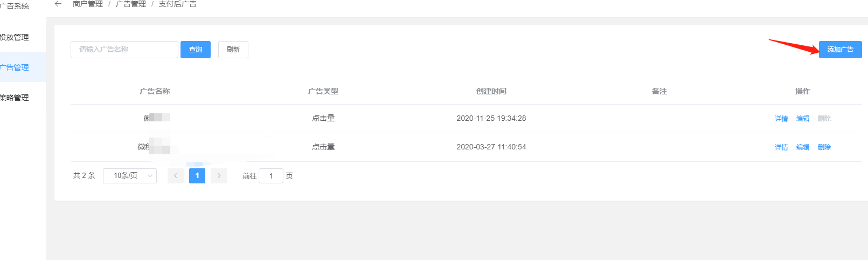Open the 10条/页 page size dropdown

(x=130, y=176)
